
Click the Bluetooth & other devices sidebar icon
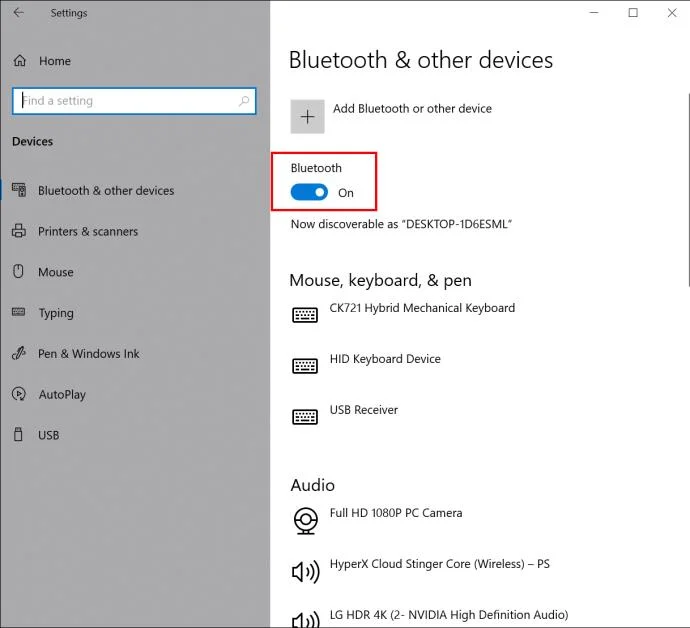pyautogui.click(x=19, y=190)
